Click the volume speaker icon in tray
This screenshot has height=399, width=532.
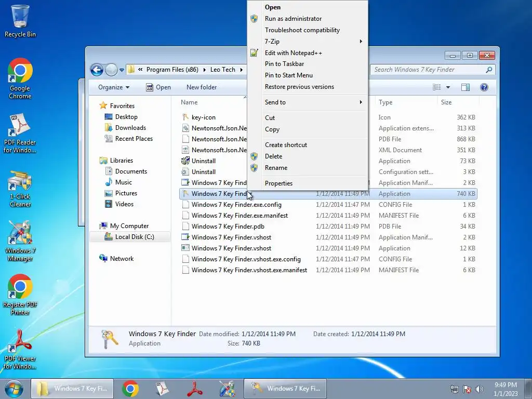tap(479, 389)
